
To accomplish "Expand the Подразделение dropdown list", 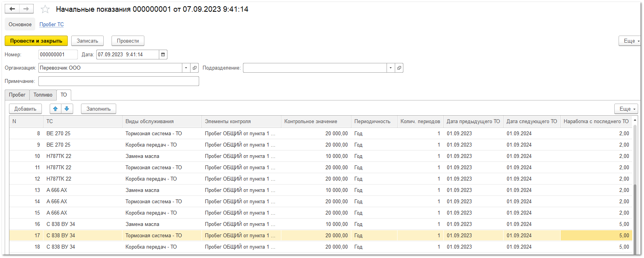I will pyautogui.click(x=390, y=68).
